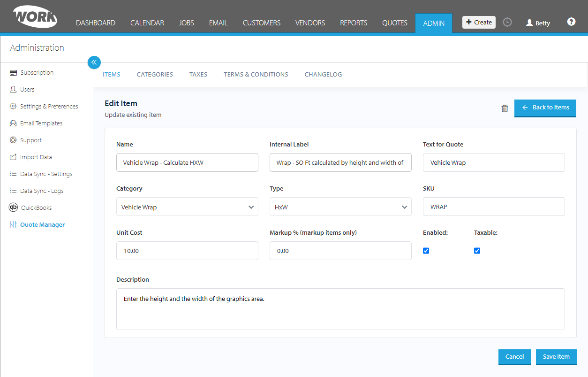Open the Vendors menu
This screenshot has width=588, height=377.
(310, 23)
